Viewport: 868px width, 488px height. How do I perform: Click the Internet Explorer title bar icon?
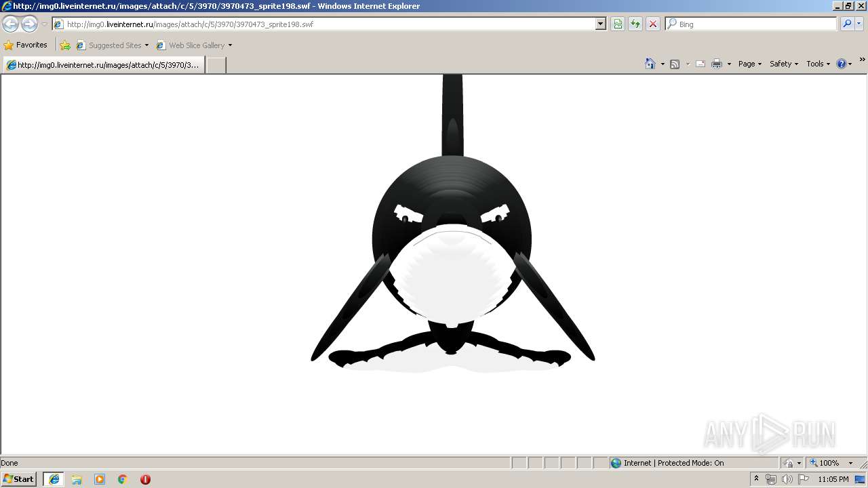click(6, 6)
